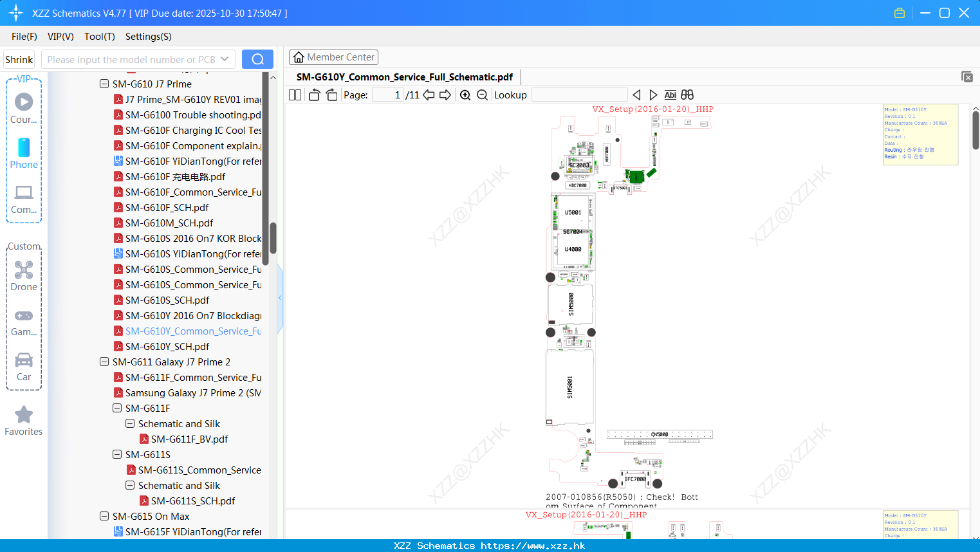Collapse the SM-G611F node

[x=117, y=408]
